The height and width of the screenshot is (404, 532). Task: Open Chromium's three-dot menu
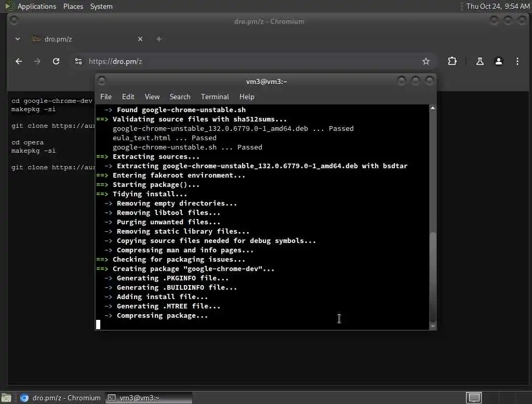[x=517, y=61]
